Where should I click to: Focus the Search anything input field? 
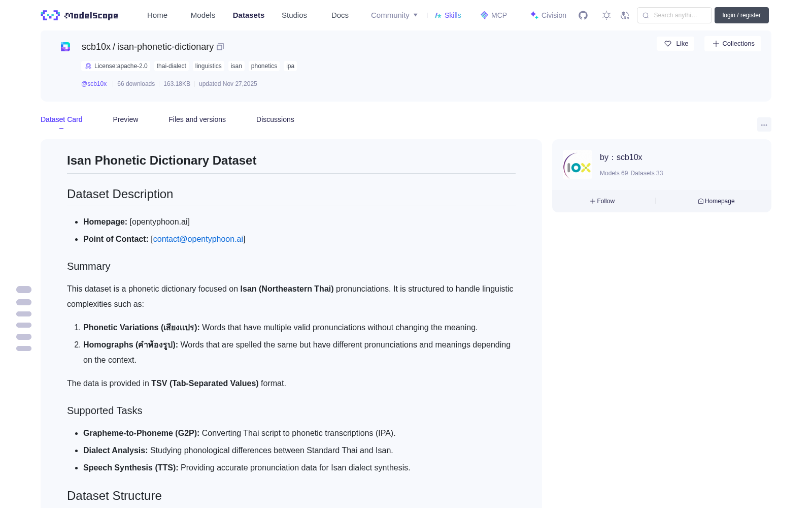pyautogui.click(x=674, y=15)
